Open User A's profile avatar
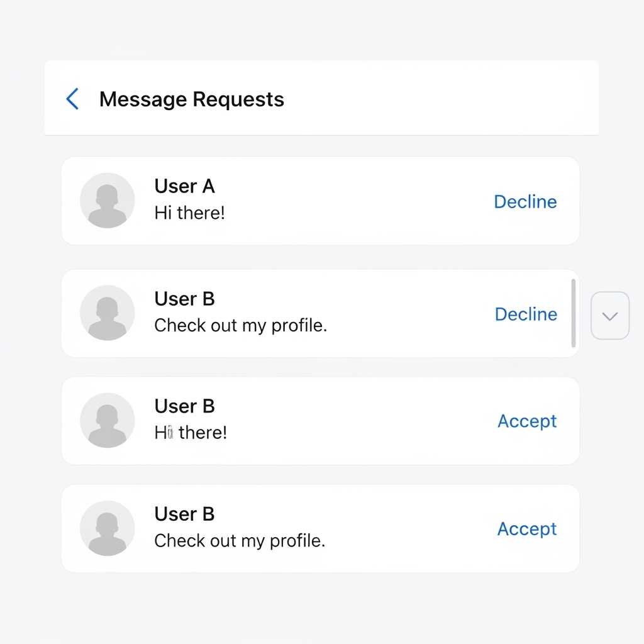The image size is (644, 644). (107, 201)
